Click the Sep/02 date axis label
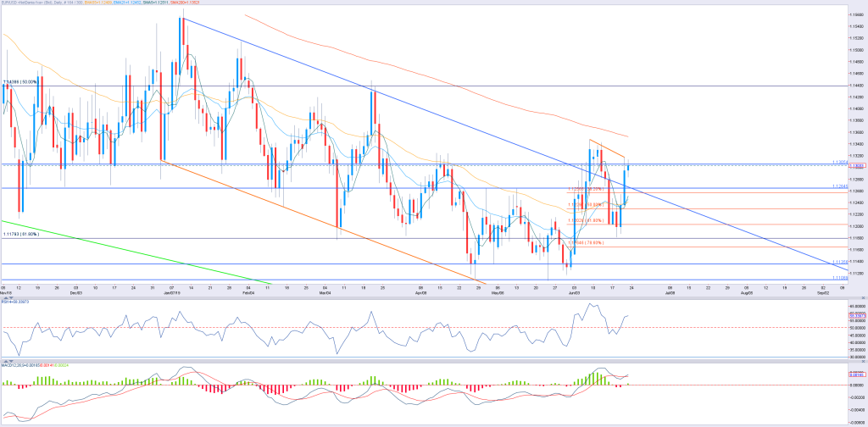 coord(823,294)
